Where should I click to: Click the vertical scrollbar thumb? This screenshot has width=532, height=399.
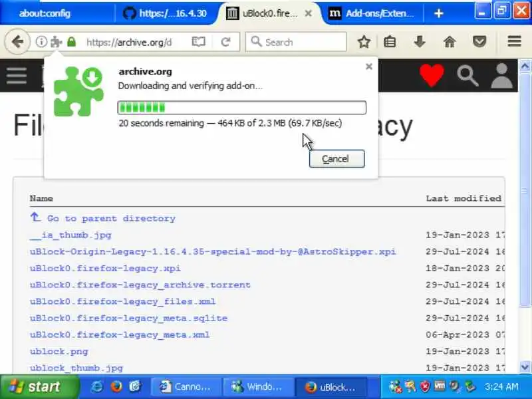(x=525, y=190)
